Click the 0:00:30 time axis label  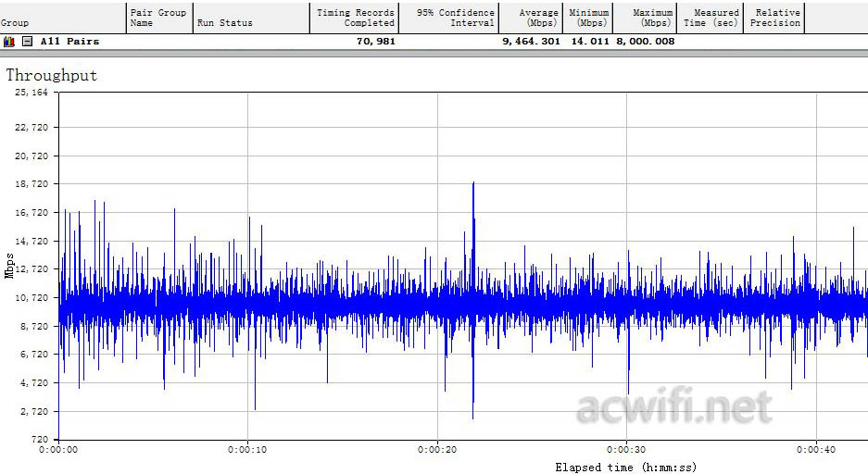tap(626, 450)
